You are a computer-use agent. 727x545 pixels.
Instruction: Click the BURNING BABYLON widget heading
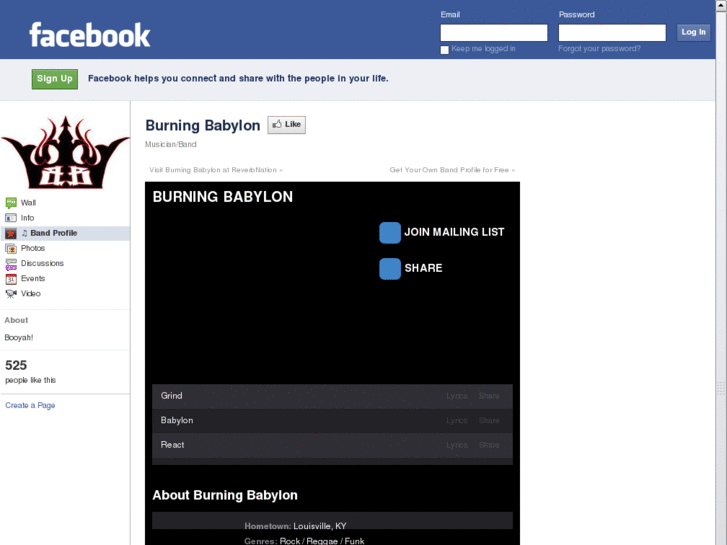coord(223,197)
